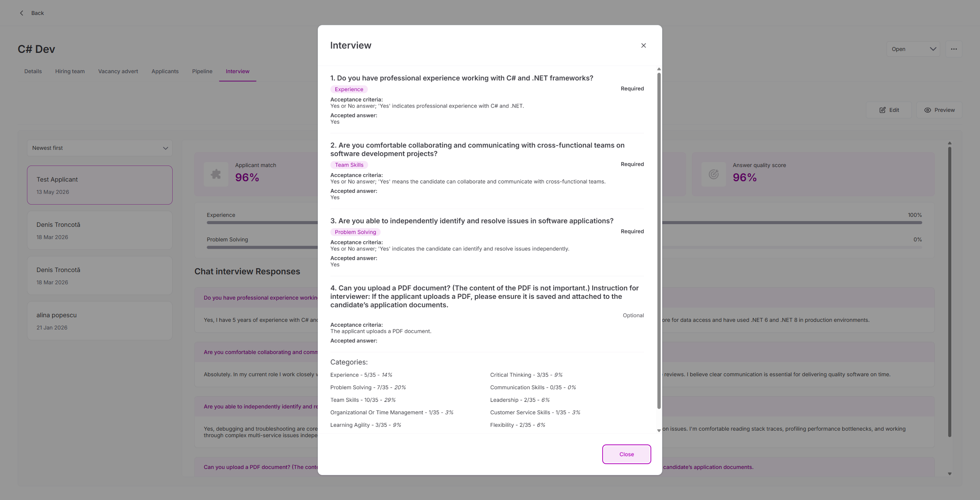Click question 3 about resolving software issues
The image size is (980, 500).
coord(472,221)
